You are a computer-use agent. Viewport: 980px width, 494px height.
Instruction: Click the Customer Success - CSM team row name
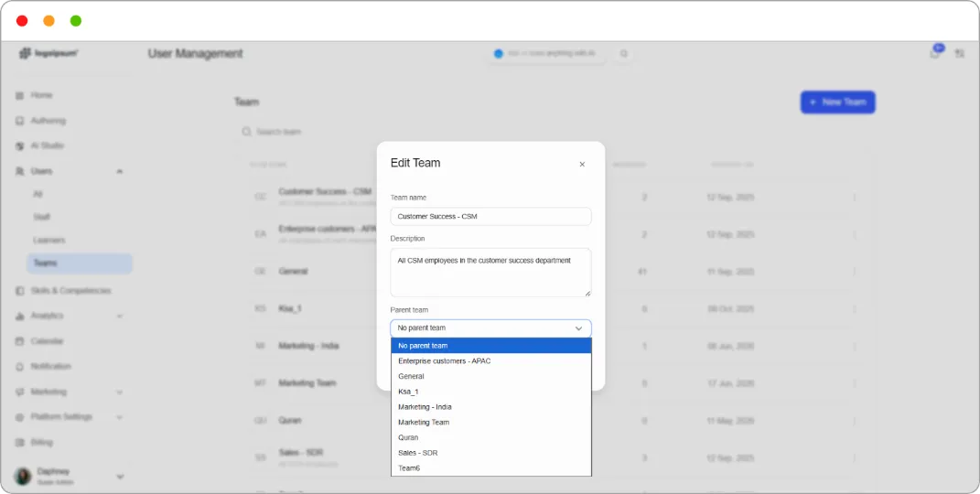[325, 192]
